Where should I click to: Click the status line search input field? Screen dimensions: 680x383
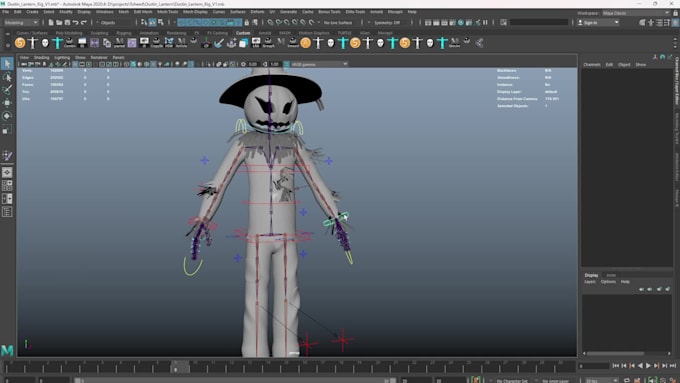coord(539,22)
